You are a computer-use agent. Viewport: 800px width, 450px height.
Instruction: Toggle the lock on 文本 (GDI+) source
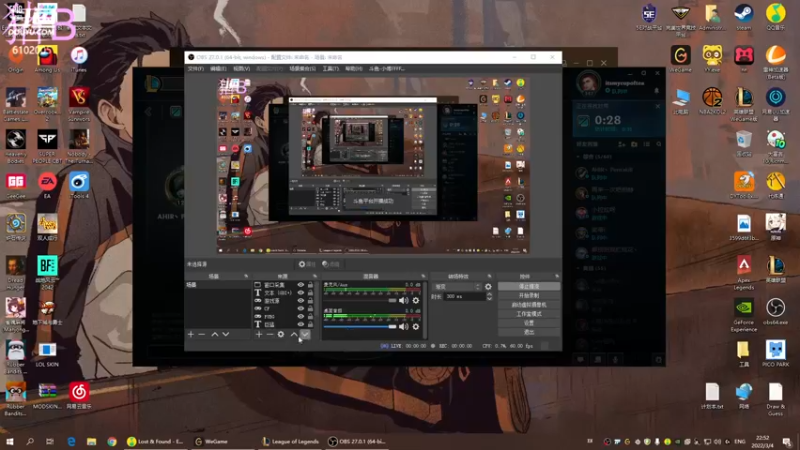tap(310, 293)
